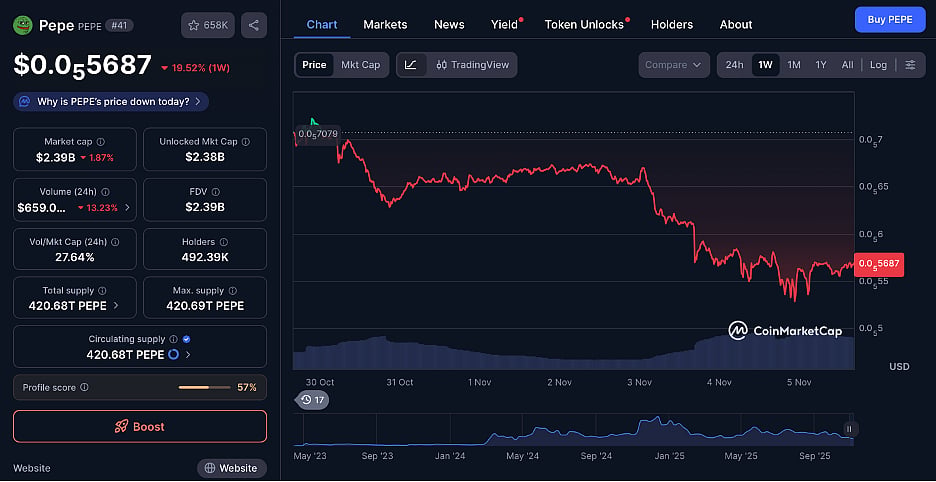The width and height of the screenshot is (936, 482).
Task: Click the Market cap info icon
Action: coord(101,142)
